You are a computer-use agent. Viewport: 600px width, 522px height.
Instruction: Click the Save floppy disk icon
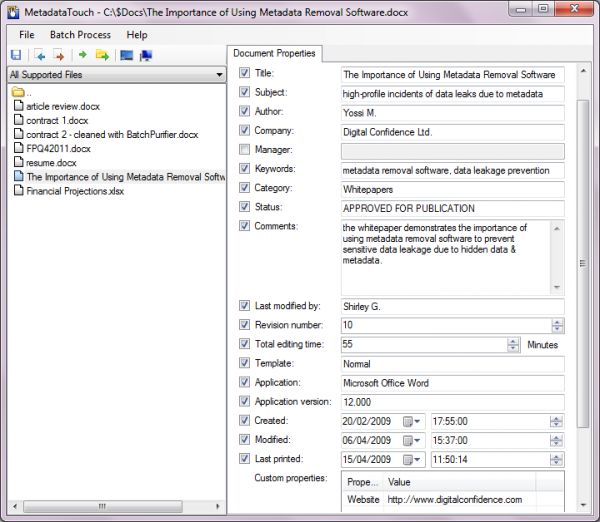click(x=16, y=55)
